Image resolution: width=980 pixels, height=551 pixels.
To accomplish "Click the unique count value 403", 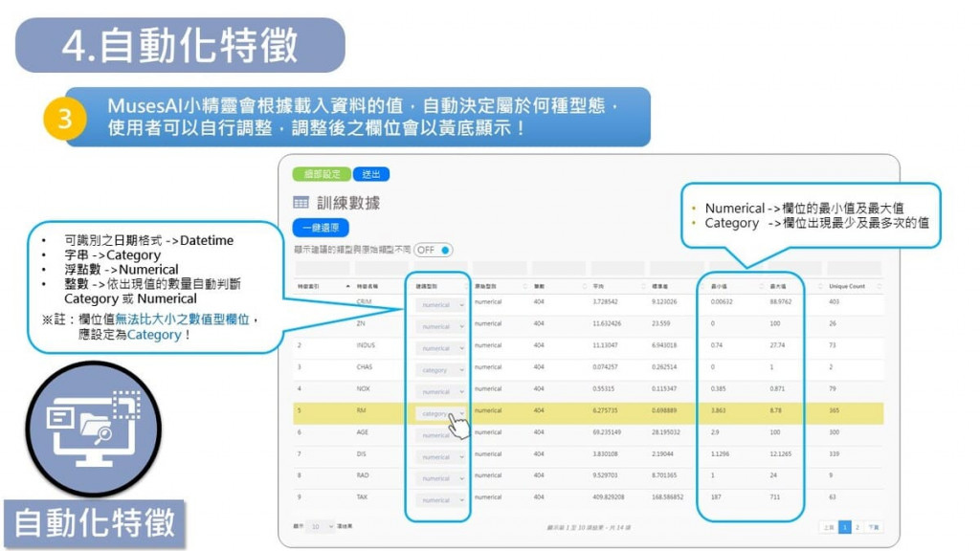I will pos(834,301).
